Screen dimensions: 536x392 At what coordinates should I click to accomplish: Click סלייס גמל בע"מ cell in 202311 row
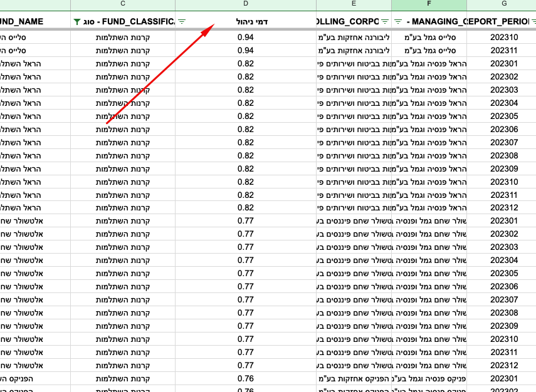tap(429, 51)
